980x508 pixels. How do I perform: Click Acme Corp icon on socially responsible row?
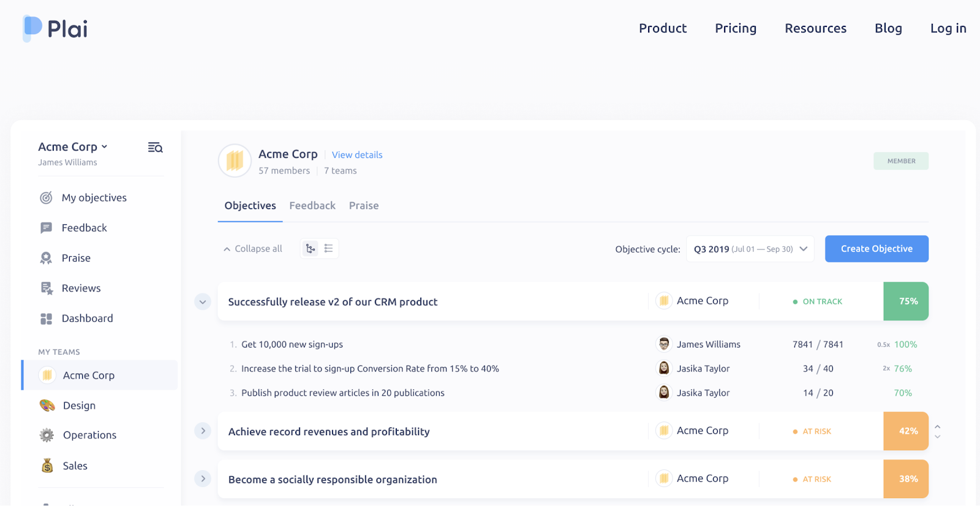pos(664,479)
